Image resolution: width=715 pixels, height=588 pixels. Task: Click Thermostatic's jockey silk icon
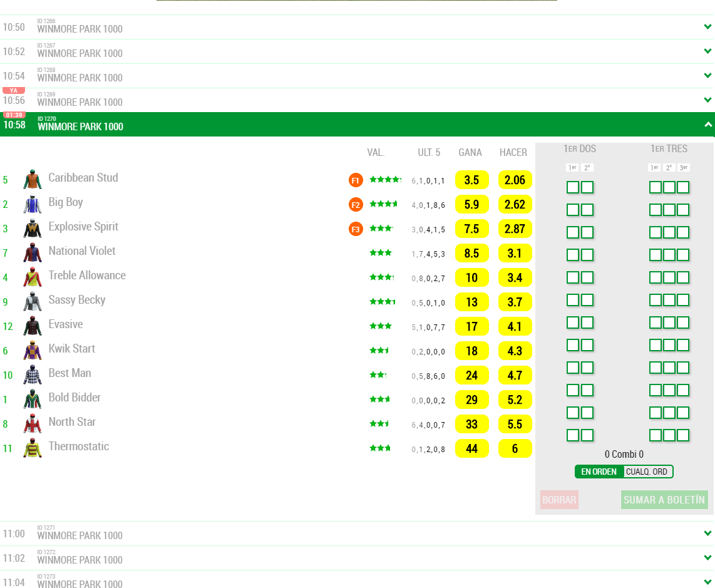tap(33, 448)
